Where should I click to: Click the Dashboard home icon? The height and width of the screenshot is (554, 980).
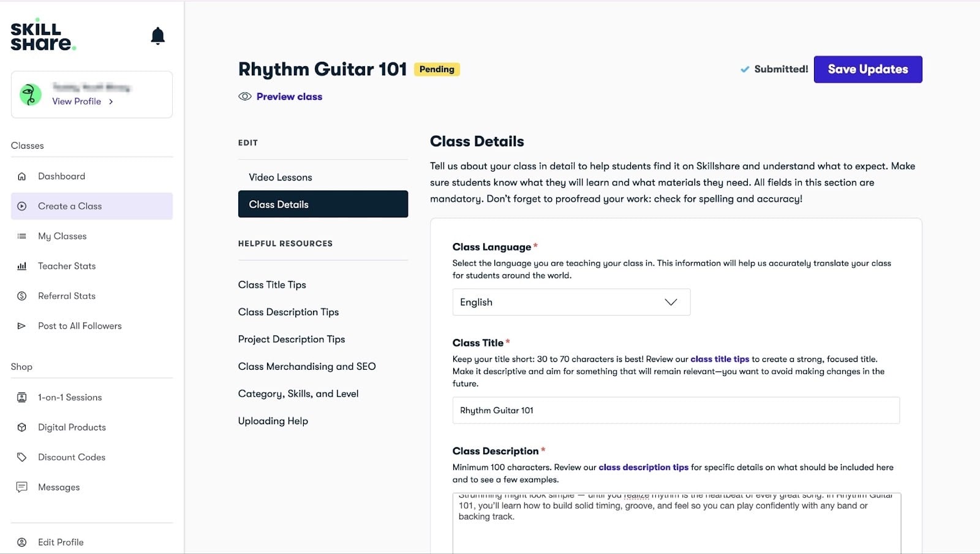click(22, 176)
